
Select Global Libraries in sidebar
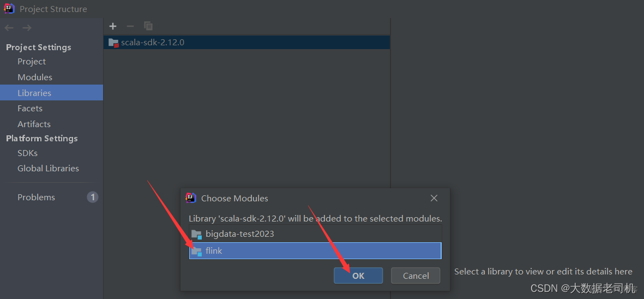[48, 169]
